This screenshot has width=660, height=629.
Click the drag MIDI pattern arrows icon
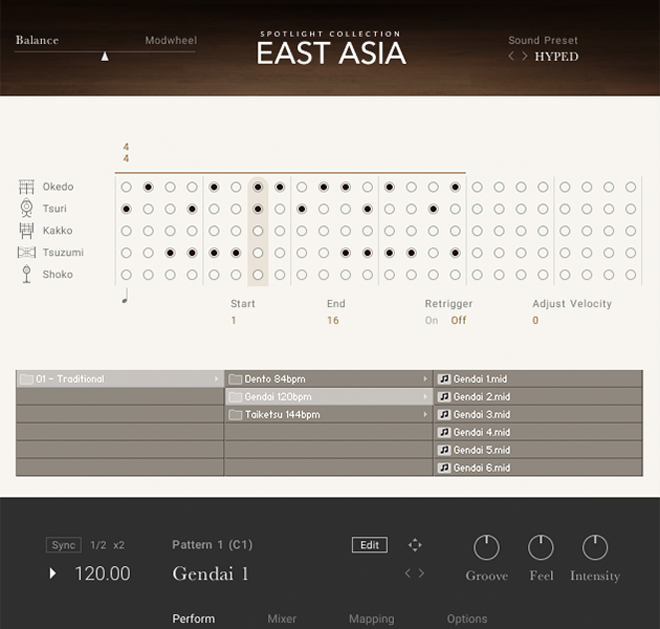[x=415, y=545]
